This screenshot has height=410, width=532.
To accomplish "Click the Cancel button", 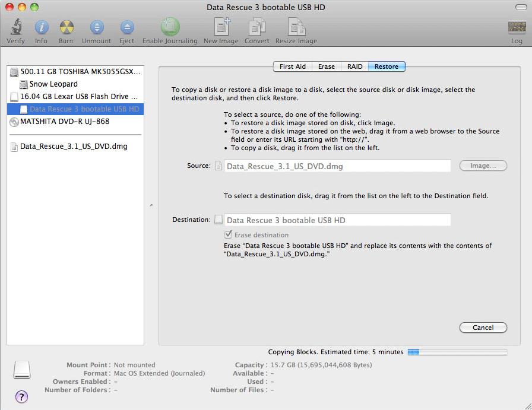I will click(483, 327).
